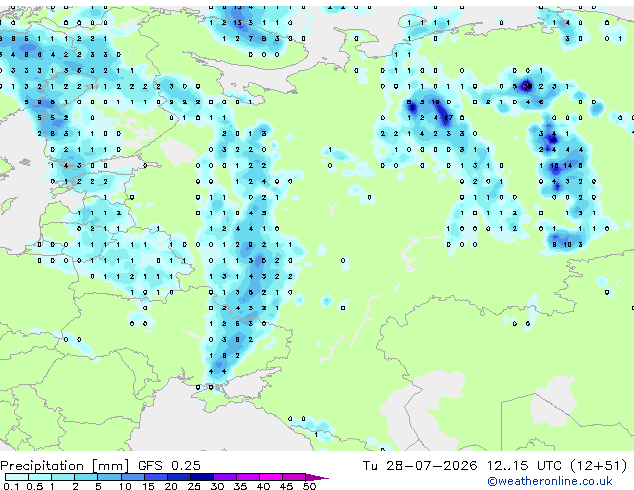Click the '17' precipitation value on map

tap(448, 118)
